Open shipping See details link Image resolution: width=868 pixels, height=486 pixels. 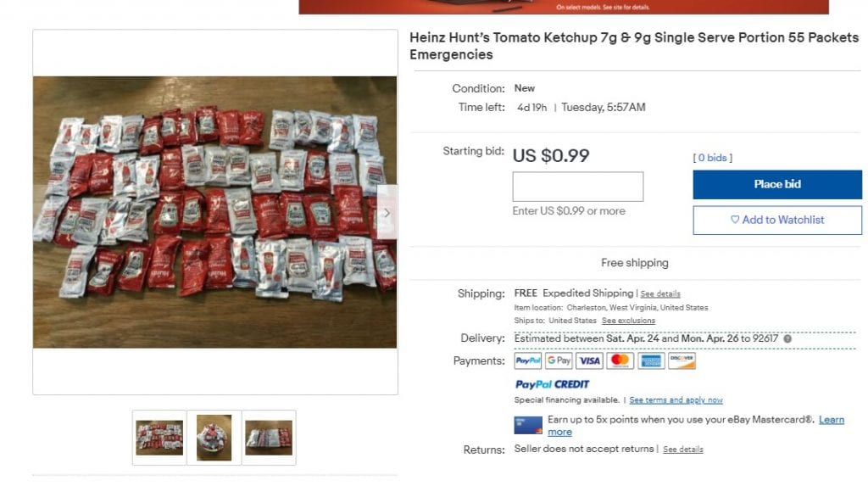pos(660,293)
